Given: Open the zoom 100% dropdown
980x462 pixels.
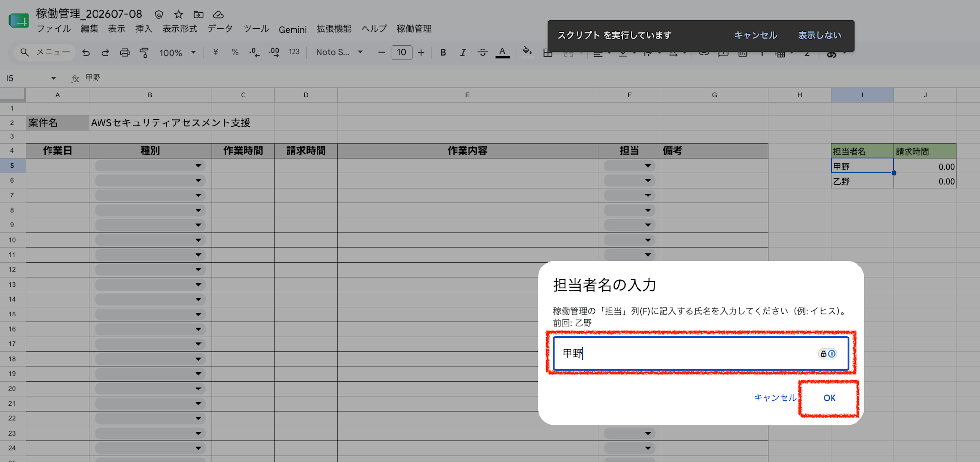Looking at the screenshot, I should [177, 52].
